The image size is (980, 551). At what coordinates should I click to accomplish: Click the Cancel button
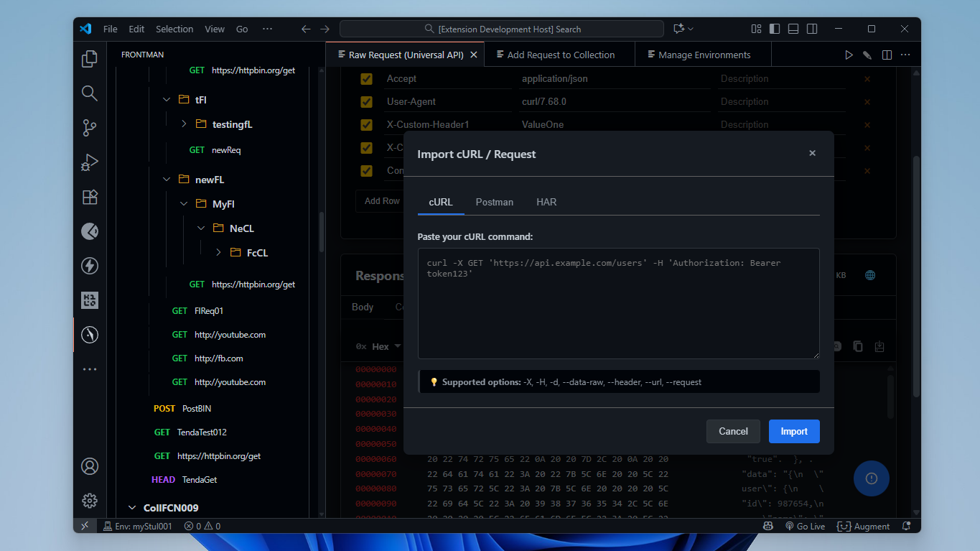coord(733,431)
